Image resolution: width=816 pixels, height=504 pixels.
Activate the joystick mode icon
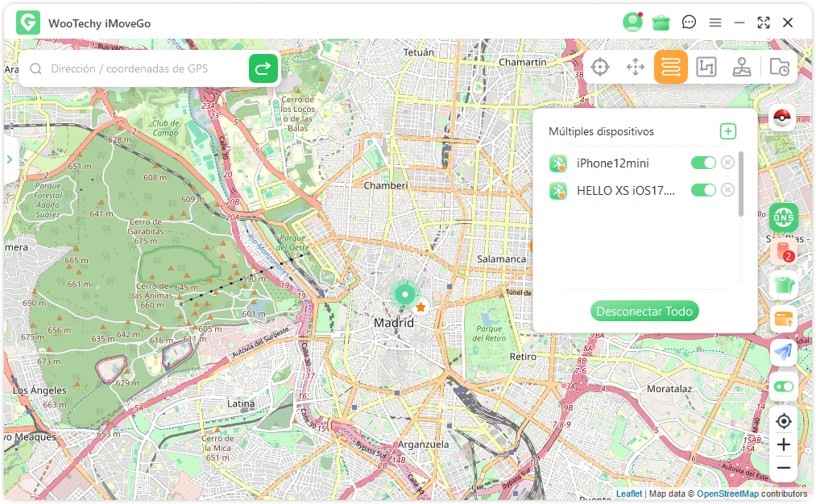click(742, 68)
